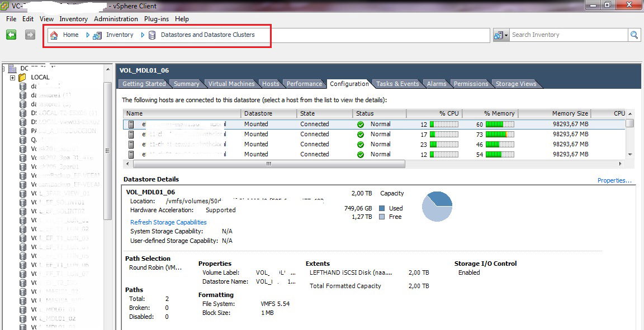
Task: Sort hosts by the State column header
Action: click(x=324, y=114)
